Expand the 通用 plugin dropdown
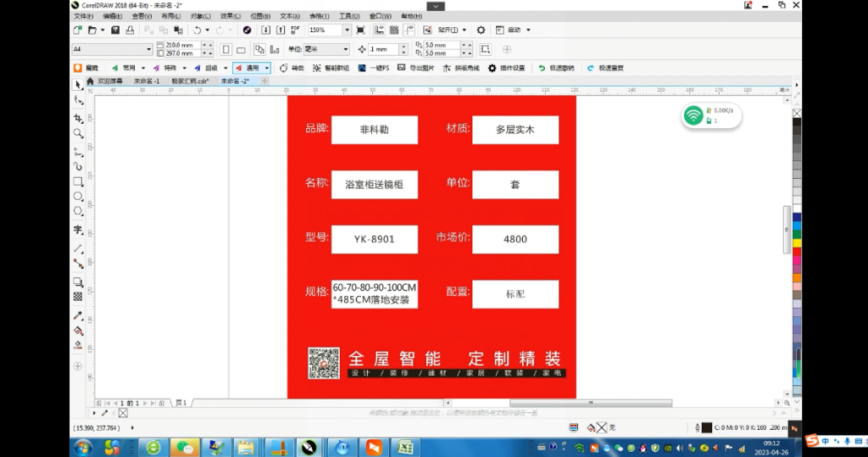 267,68
